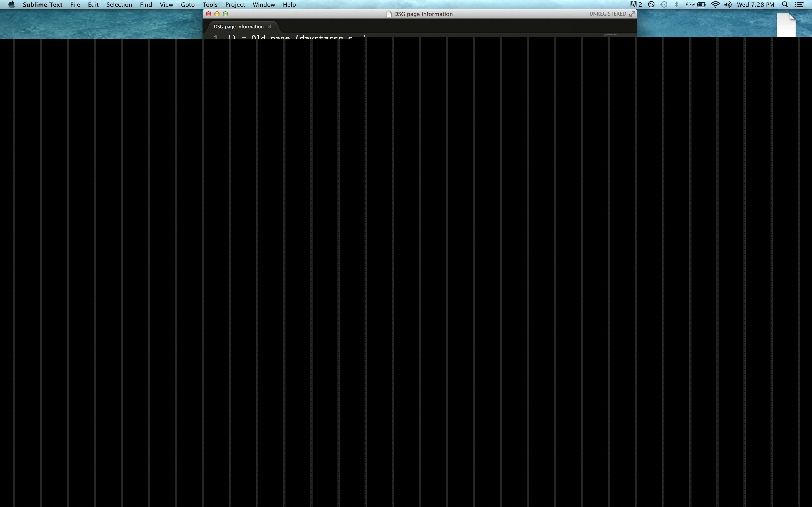The width and height of the screenshot is (812, 507).
Task: Open the Tools menu
Action: coord(210,5)
